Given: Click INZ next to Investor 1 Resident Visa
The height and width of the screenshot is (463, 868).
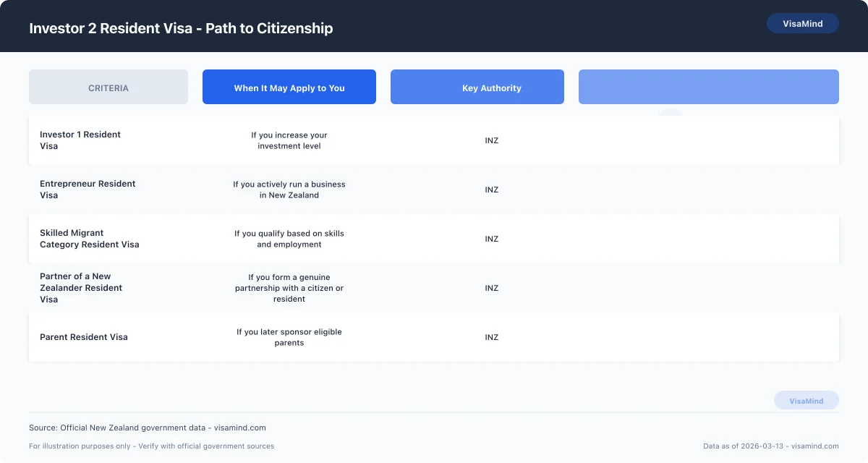Looking at the screenshot, I should pyautogui.click(x=492, y=140).
